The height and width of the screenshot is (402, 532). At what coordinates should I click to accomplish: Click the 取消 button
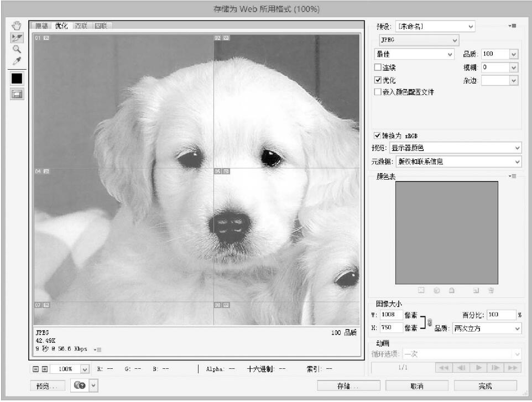pyautogui.click(x=416, y=385)
